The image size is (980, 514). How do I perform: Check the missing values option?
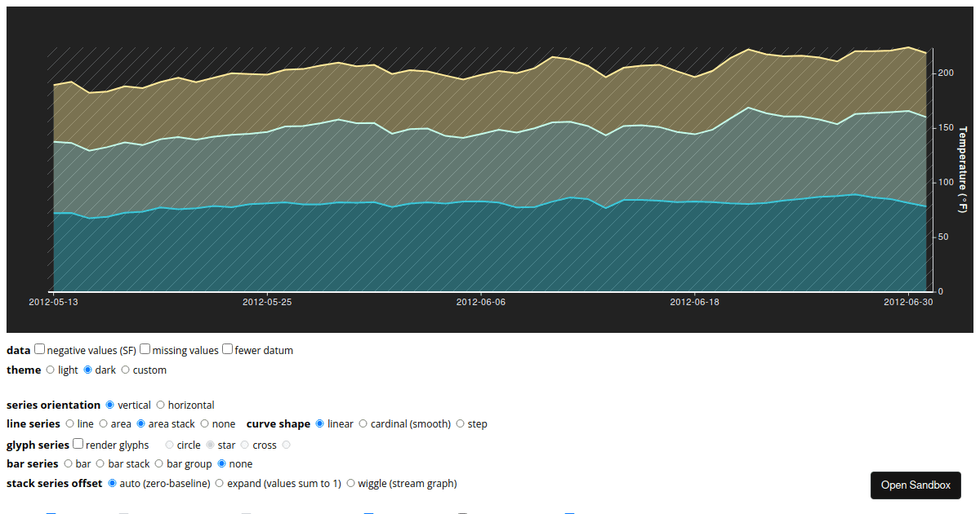coord(145,348)
